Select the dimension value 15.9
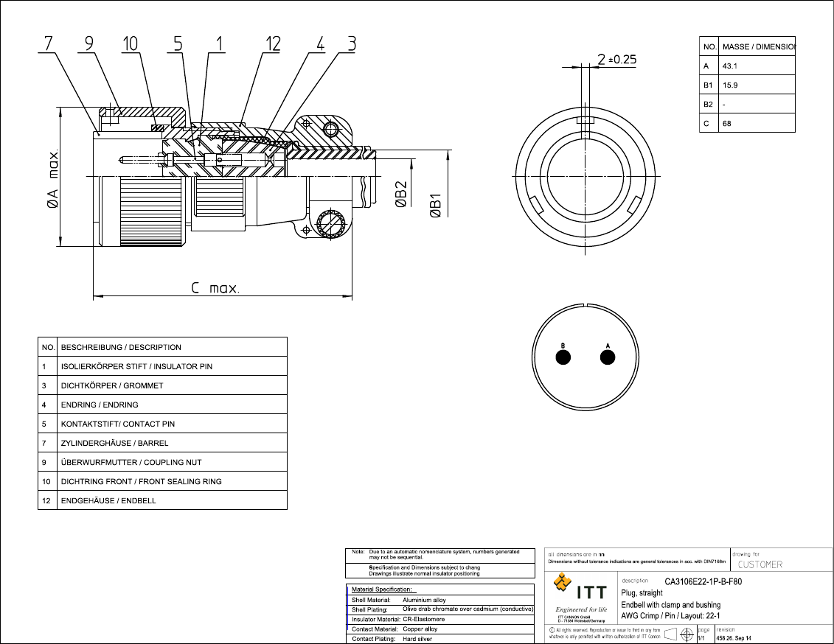This screenshot has width=834, height=644. 730,85
